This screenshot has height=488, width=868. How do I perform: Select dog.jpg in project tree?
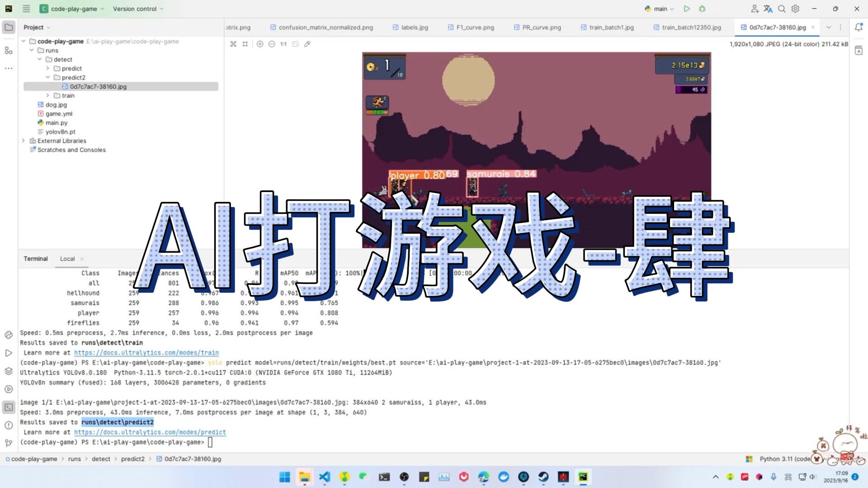[x=56, y=104]
